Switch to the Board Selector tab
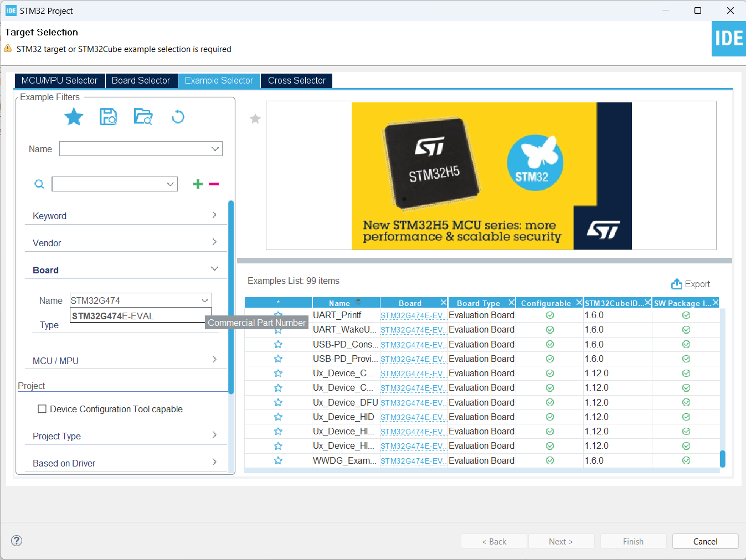 [x=141, y=80]
